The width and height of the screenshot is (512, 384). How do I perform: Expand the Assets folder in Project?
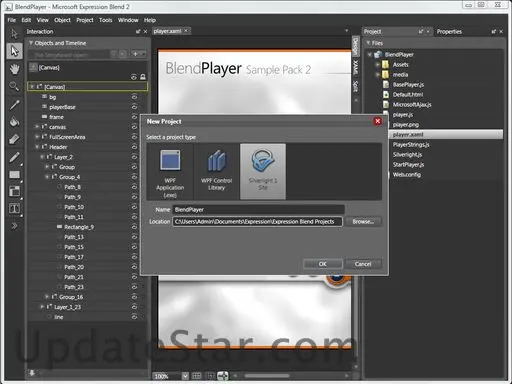point(378,64)
